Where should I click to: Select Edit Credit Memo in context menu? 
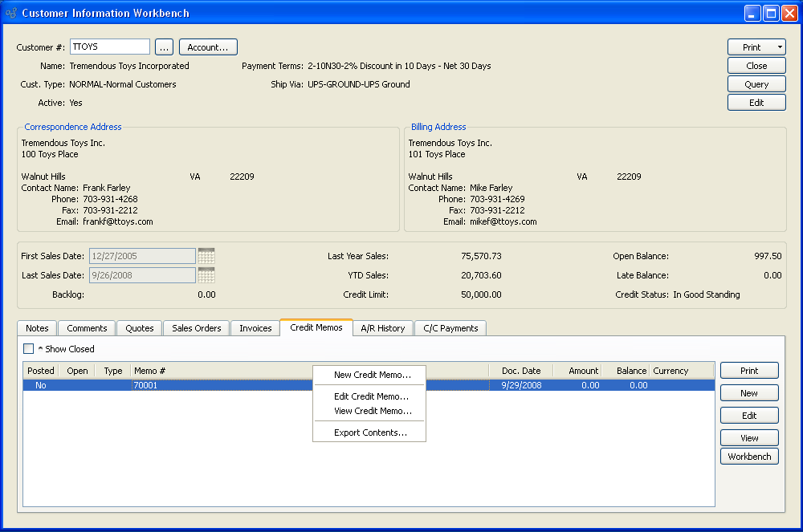point(371,396)
